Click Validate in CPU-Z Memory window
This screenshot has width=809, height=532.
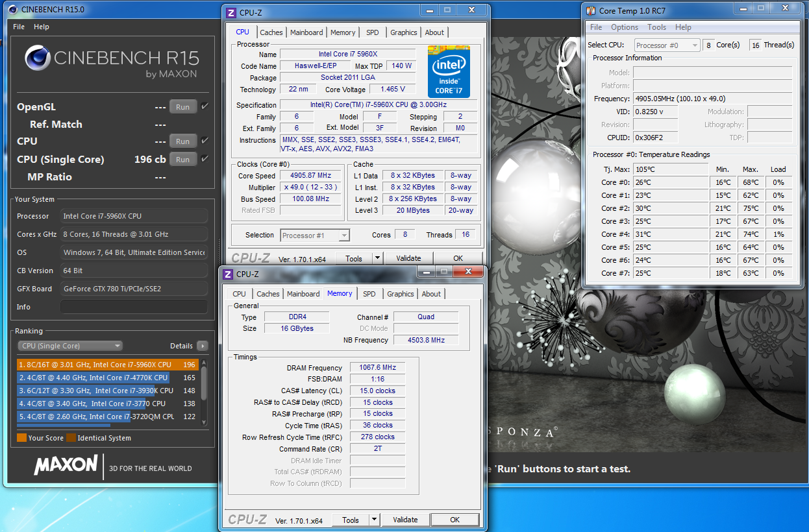pos(405,520)
